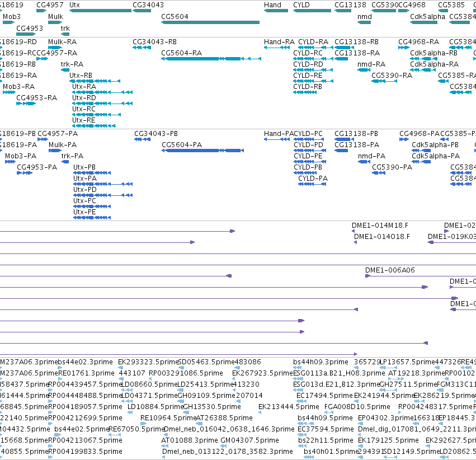Click the Utx-PB protein label

point(84,167)
